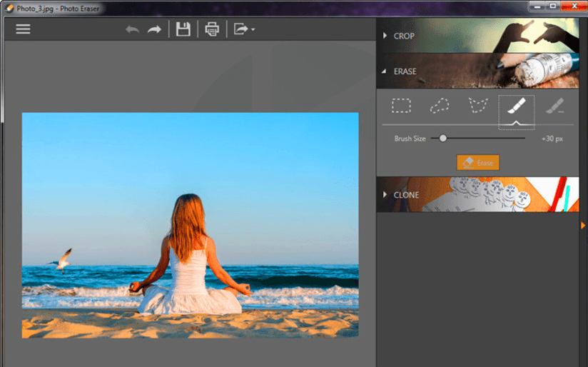Viewport: 588px width, 367px height.
Task: Click the export share icon
Action: 240,29
